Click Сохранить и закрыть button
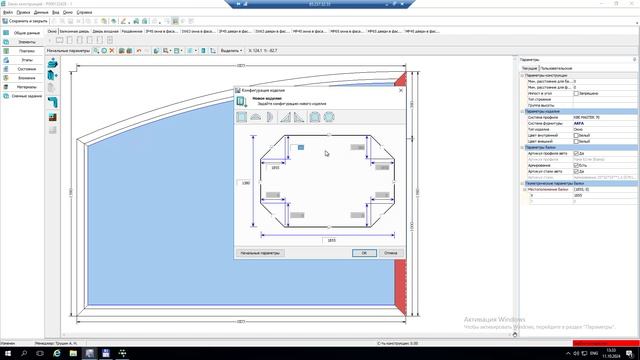The image size is (640, 360). pyautogui.click(x=24, y=21)
